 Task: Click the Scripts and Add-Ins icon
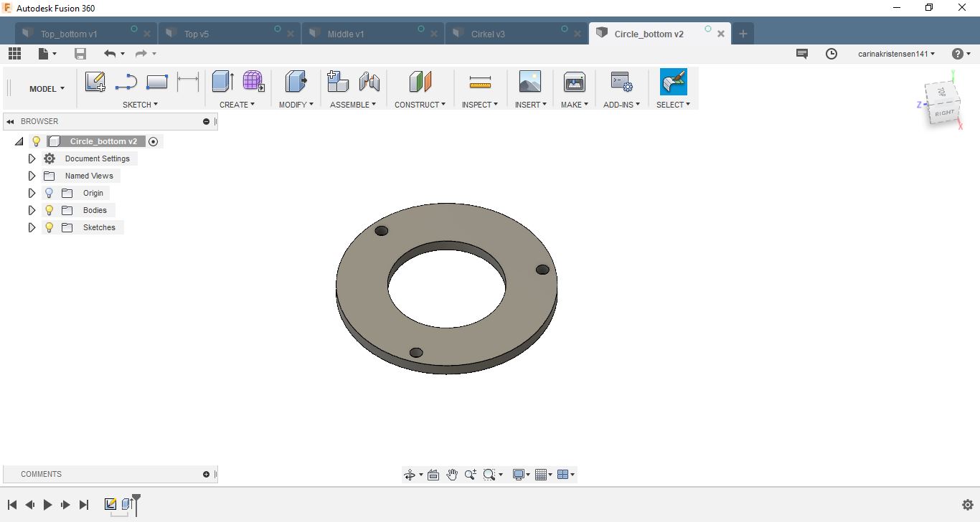coord(621,82)
